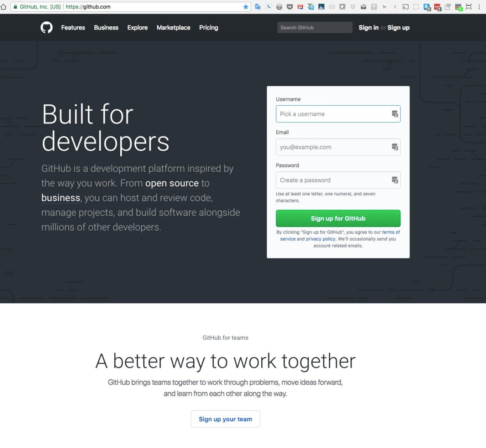Open the blue S extension with badge 2
486x448 pixels.
click(x=427, y=7)
